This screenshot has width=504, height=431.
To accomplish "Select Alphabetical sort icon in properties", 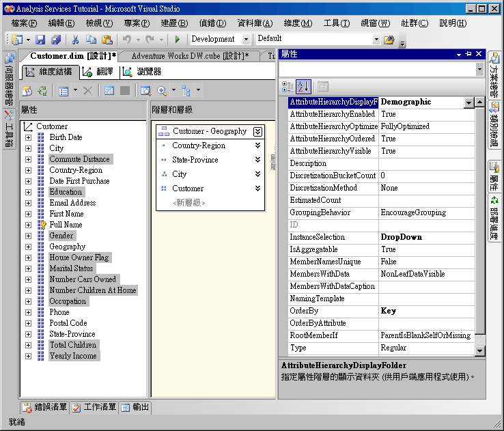I will click(x=303, y=87).
